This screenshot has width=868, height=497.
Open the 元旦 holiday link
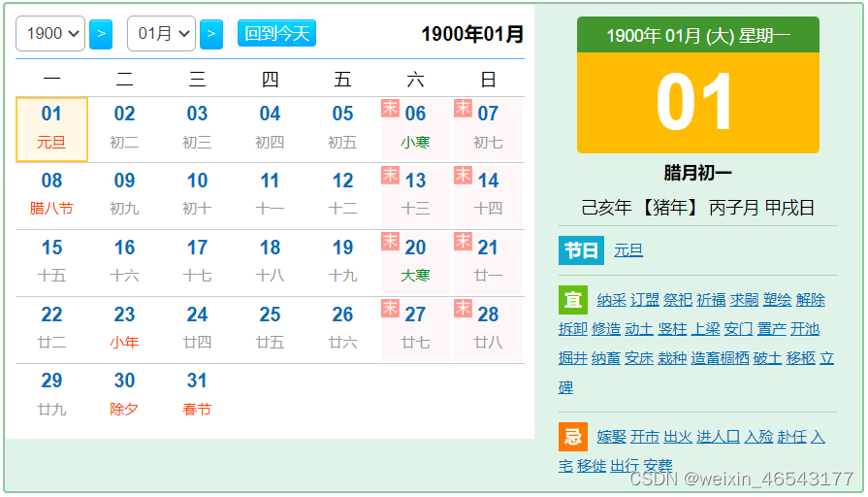tap(628, 250)
